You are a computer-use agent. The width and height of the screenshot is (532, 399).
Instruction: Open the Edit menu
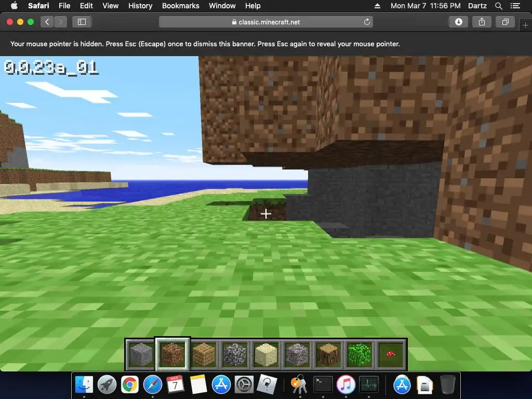(86, 6)
